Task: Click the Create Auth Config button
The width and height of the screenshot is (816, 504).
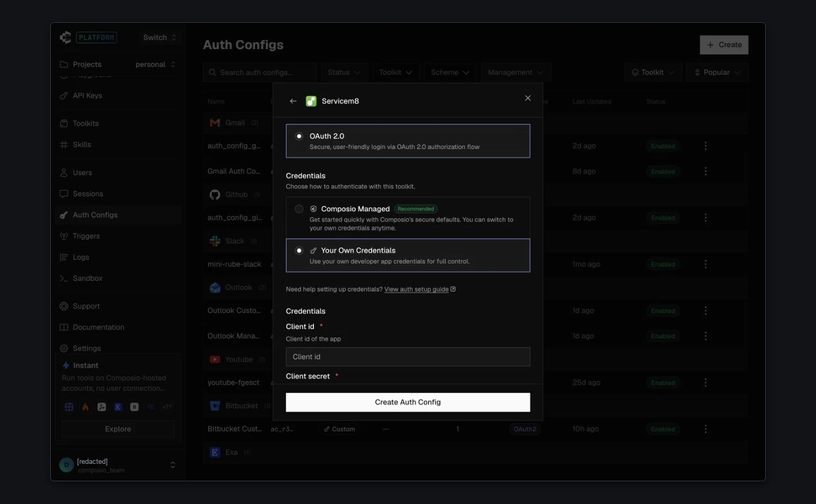Action: click(x=408, y=402)
